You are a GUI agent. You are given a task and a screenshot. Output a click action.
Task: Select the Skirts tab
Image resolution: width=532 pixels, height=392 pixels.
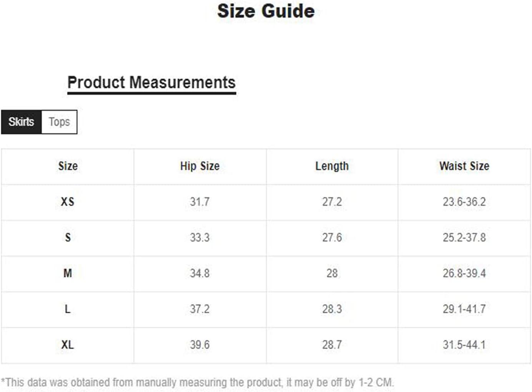pyautogui.click(x=21, y=122)
